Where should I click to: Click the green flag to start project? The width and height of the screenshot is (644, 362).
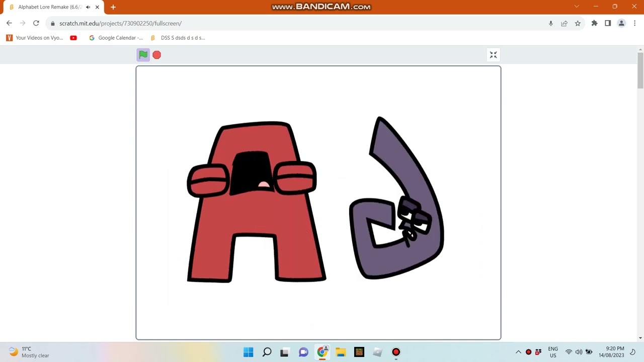click(x=143, y=55)
